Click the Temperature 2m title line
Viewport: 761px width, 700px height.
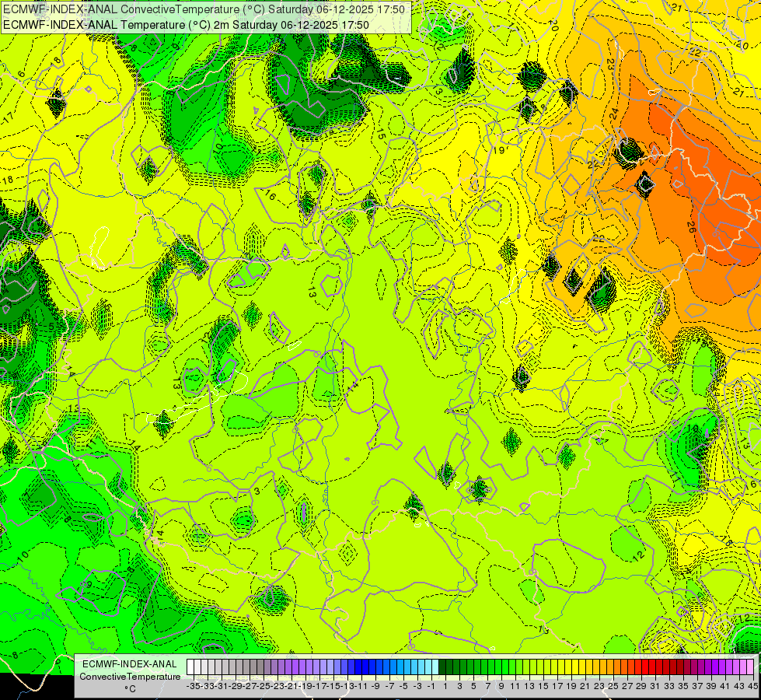(186, 25)
